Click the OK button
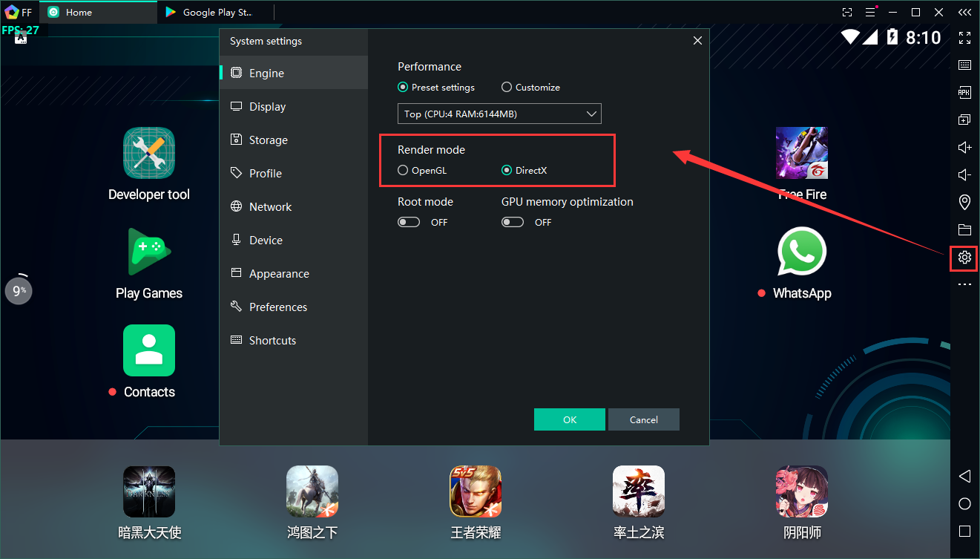 569,419
